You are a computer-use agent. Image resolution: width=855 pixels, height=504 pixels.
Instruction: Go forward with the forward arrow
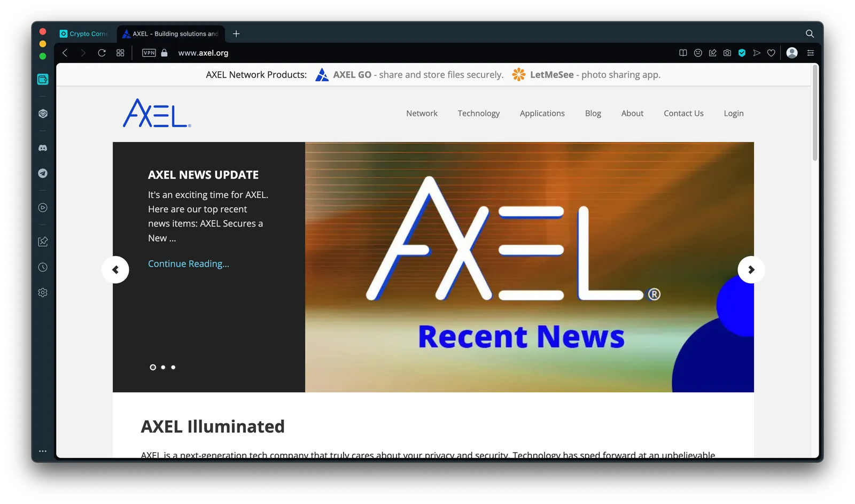(x=83, y=53)
